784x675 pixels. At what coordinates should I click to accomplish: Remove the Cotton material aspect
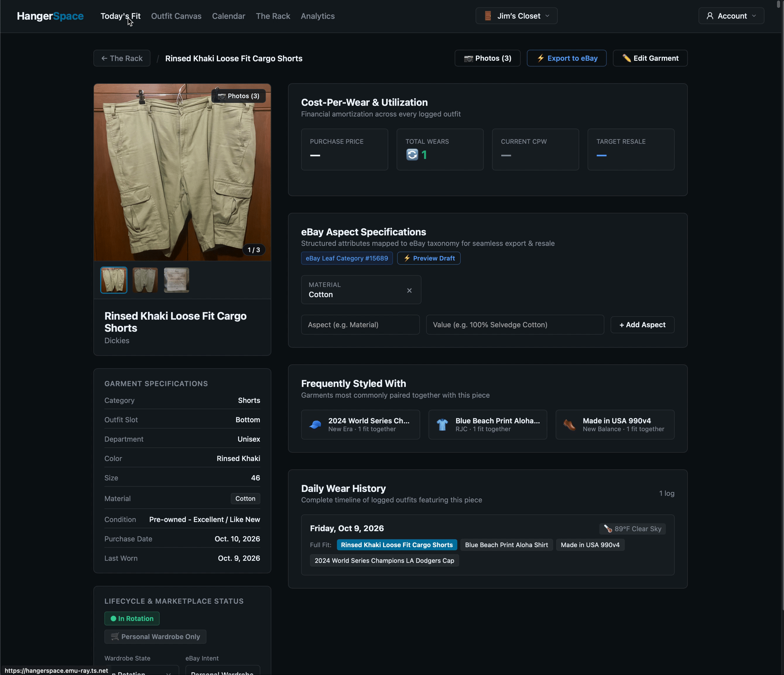[x=409, y=291]
